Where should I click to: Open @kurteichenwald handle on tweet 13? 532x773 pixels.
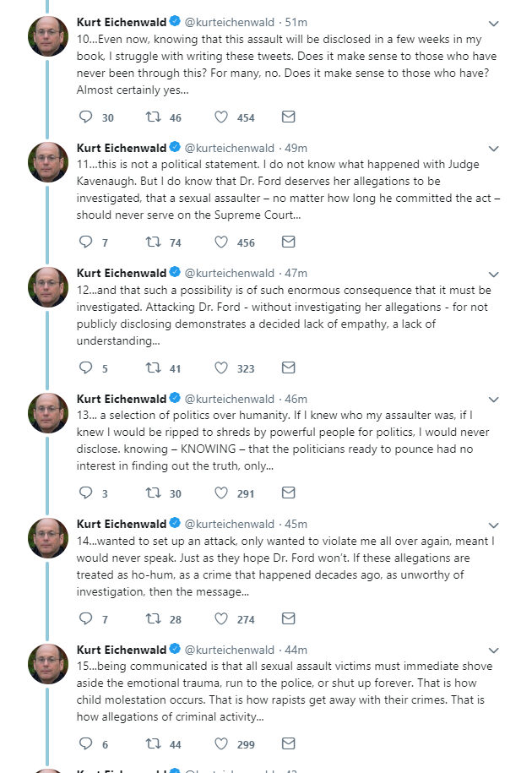229,399
